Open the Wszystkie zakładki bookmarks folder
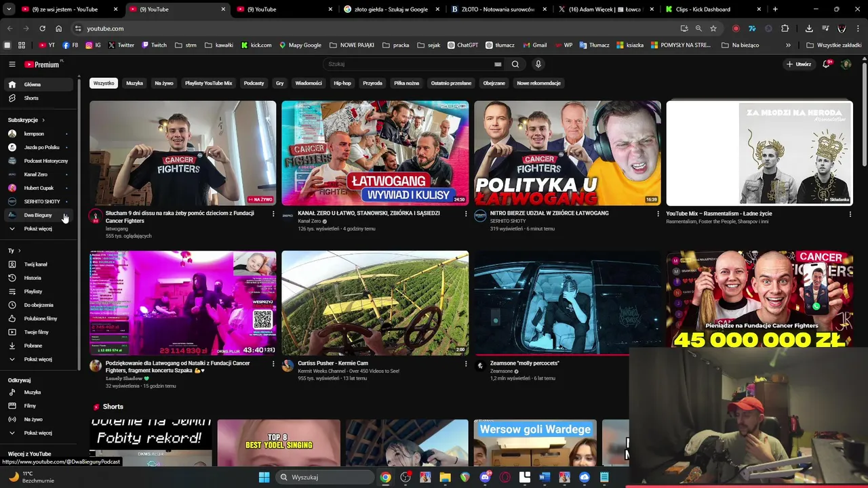 click(834, 45)
